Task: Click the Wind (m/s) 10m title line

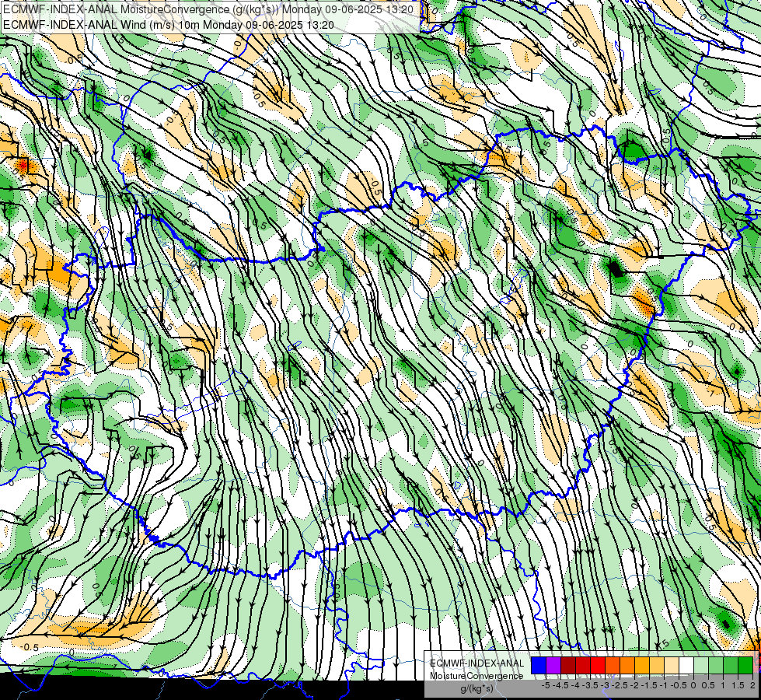Action: (169, 24)
